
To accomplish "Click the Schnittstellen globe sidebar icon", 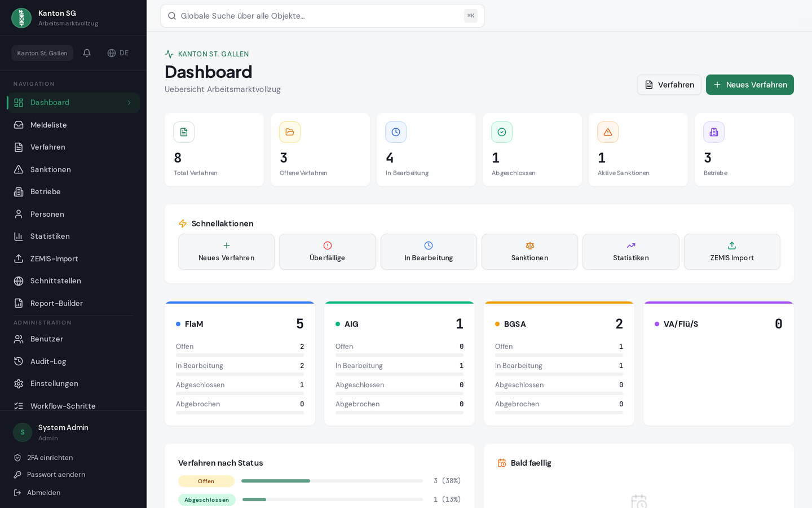I will [19, 281].
